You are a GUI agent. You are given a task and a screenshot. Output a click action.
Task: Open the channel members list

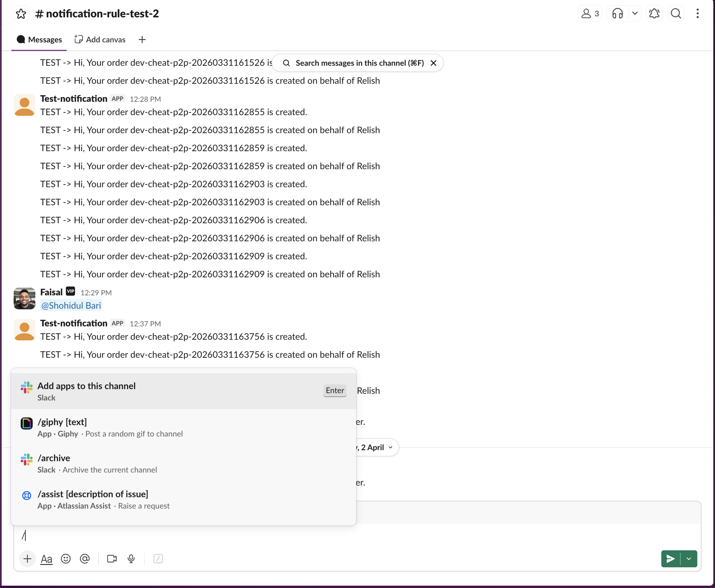(589, 14)
